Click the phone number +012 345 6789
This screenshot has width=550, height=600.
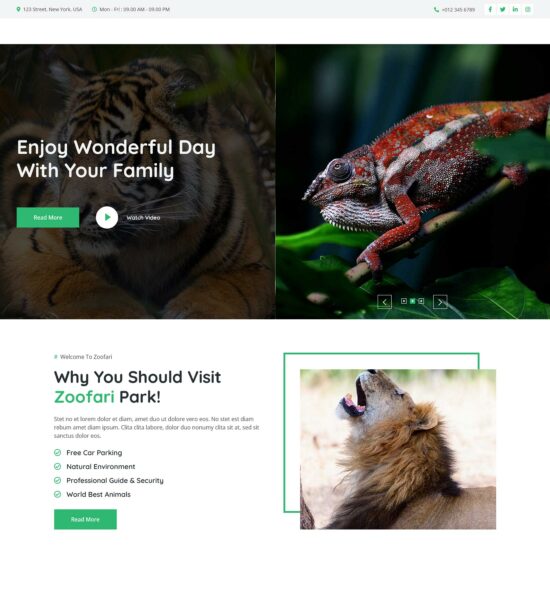[x=458, y=10]
